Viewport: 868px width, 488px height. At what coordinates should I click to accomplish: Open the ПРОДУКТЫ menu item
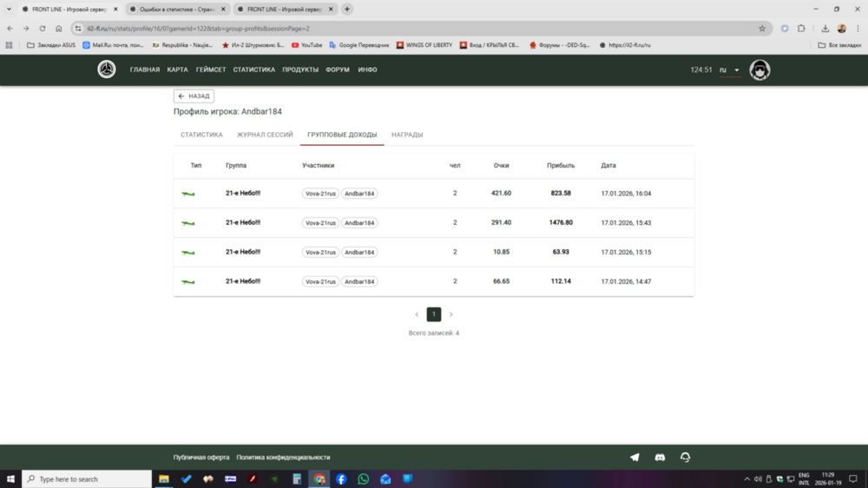tap(300, 69)
